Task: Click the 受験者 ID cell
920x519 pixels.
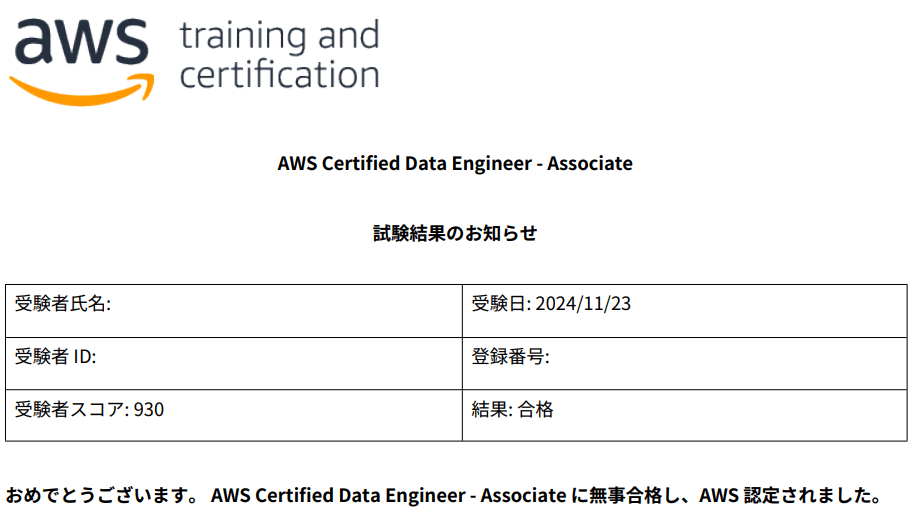Action: [x=234, y=364]
